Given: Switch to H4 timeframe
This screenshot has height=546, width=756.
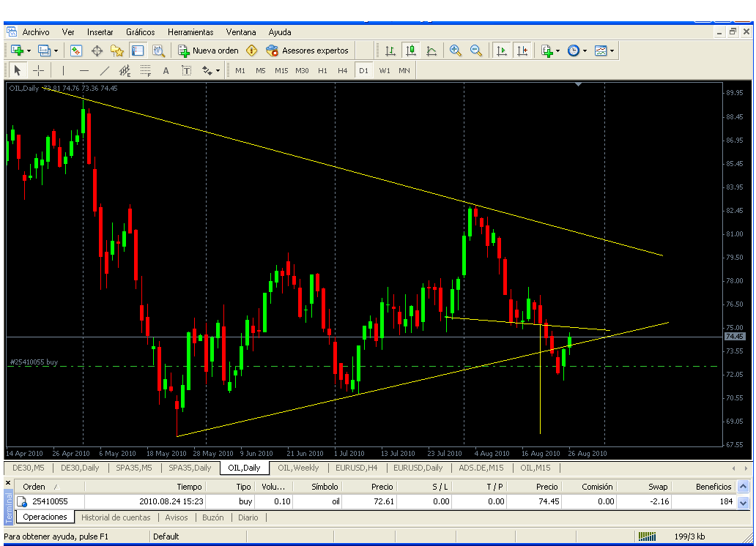Looking at the screenshot, I should tap(342, 71).
